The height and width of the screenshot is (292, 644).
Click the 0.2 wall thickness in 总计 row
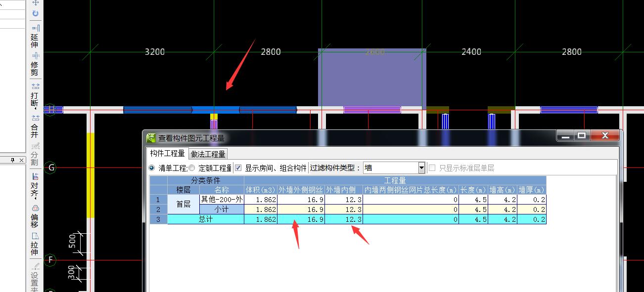tap(532, 219)
